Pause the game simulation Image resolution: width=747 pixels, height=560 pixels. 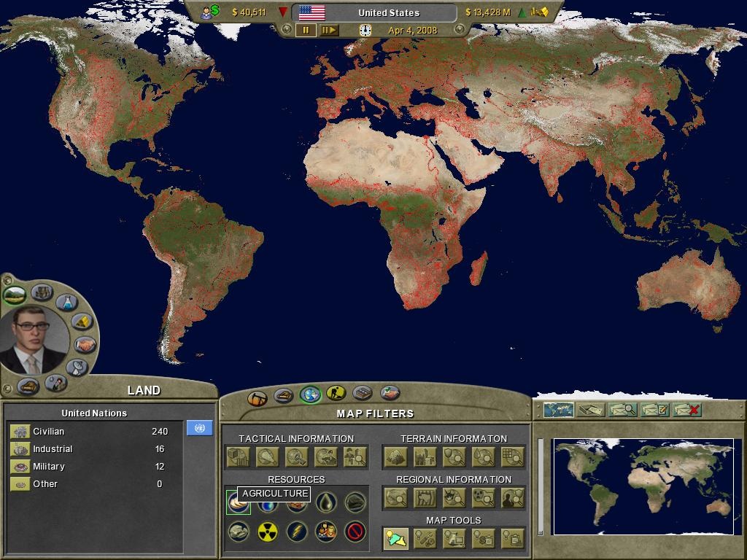[x=304, y=31]
